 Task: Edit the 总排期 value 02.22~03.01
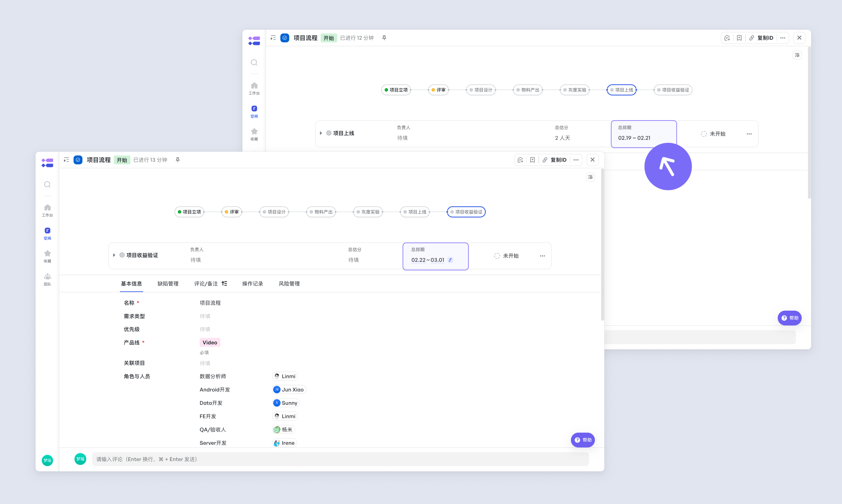428,260
